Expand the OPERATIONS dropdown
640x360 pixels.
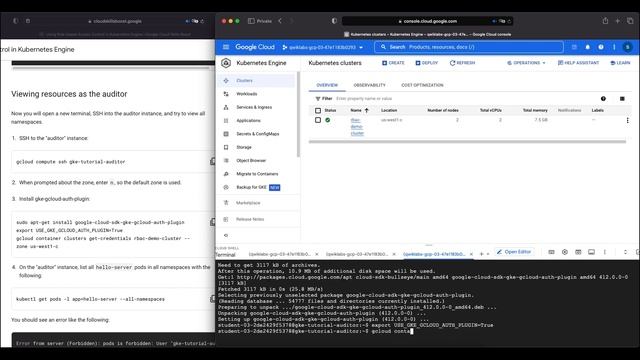(x=526, y=63)
